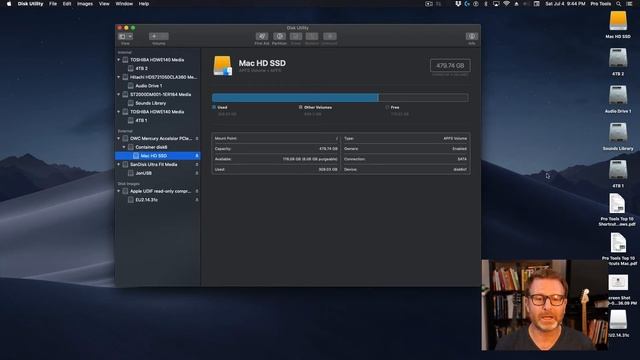This screenshot has width=640, height=360.
Task: Run First Aid from the toolbar
Action: pos(262,36)
